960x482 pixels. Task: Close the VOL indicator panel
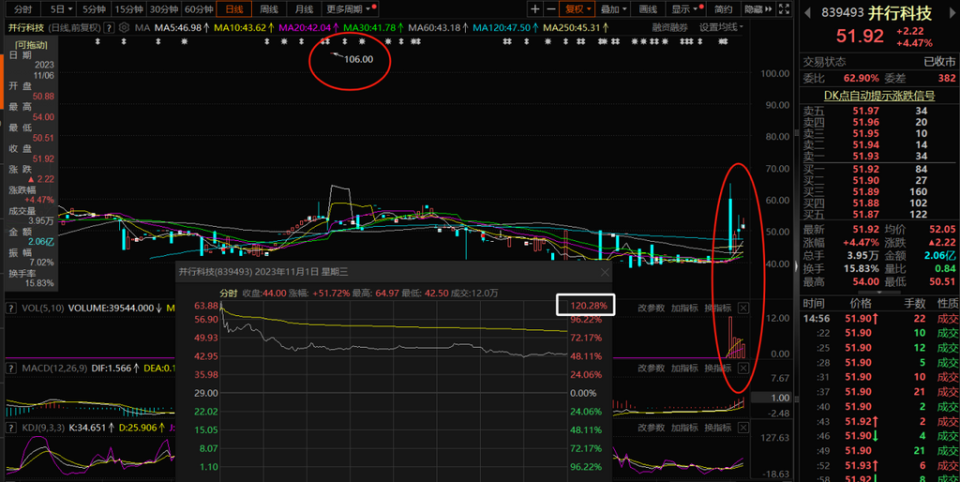click(x=743, y=308)
